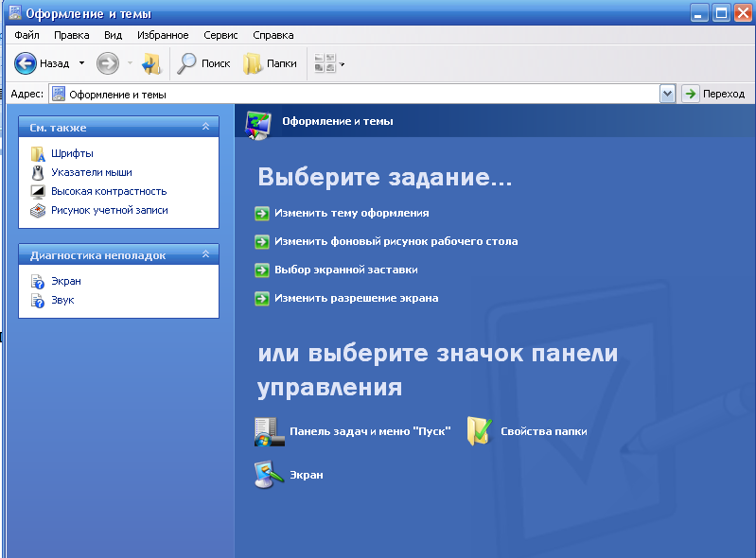The height and width of the screenshot is (558, 756).
Task: Collapse the 'См. также' panel
Action: (x=206, y=126)
